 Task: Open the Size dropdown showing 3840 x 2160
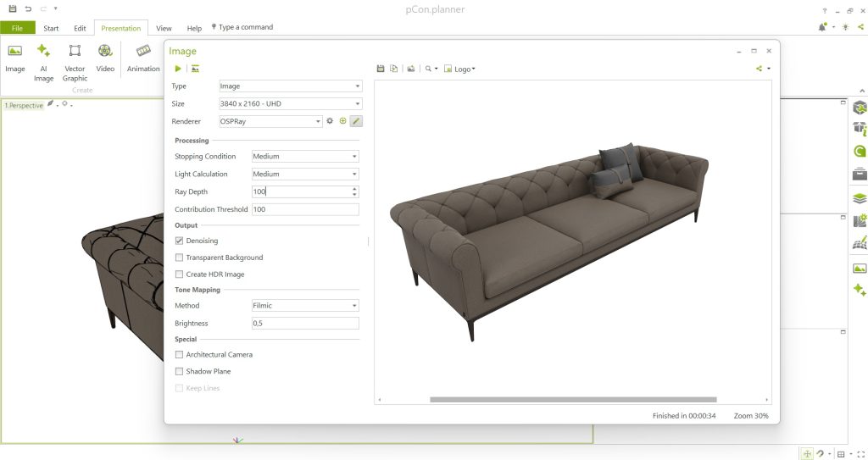tap(290, 103)
